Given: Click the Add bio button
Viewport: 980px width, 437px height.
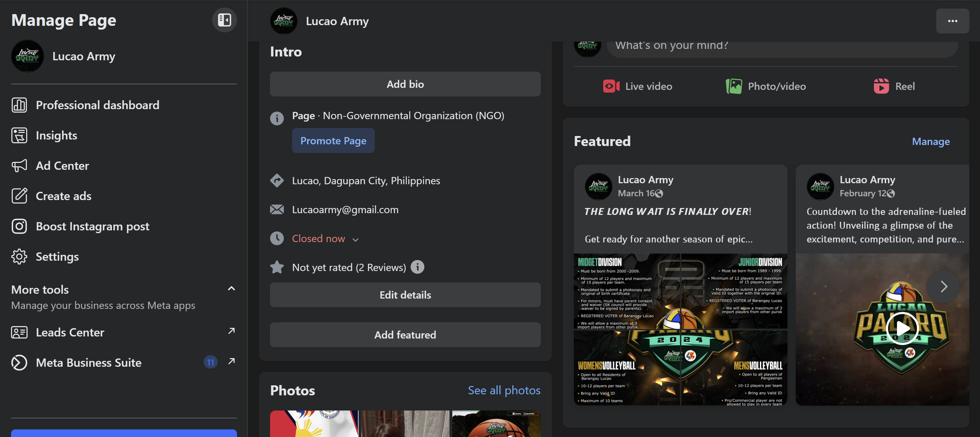Looking at the screenshot, I should 405,84.
